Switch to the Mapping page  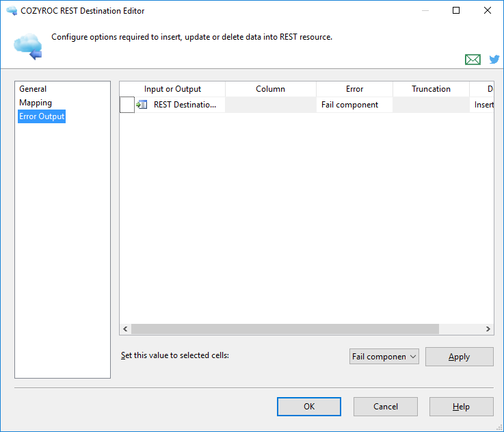(x=36, y=103)
